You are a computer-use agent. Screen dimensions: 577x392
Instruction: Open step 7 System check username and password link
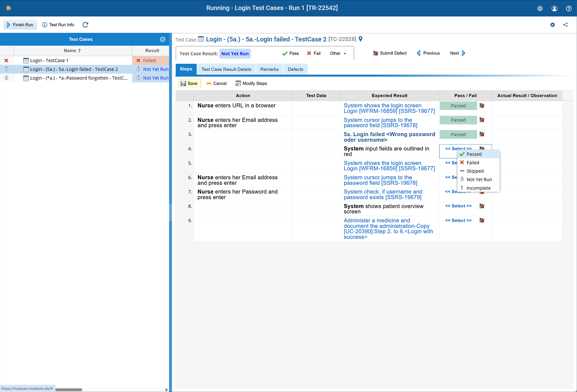[x=383, y=194]
